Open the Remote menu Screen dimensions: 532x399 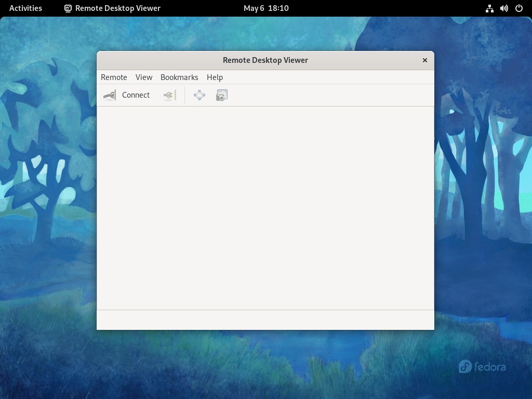point(114,77)
